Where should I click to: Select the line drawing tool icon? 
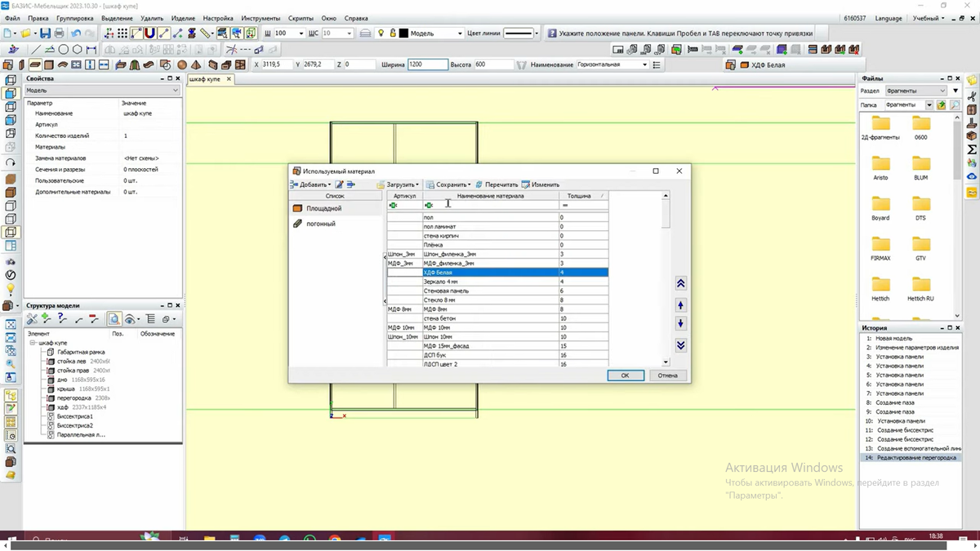36,50
